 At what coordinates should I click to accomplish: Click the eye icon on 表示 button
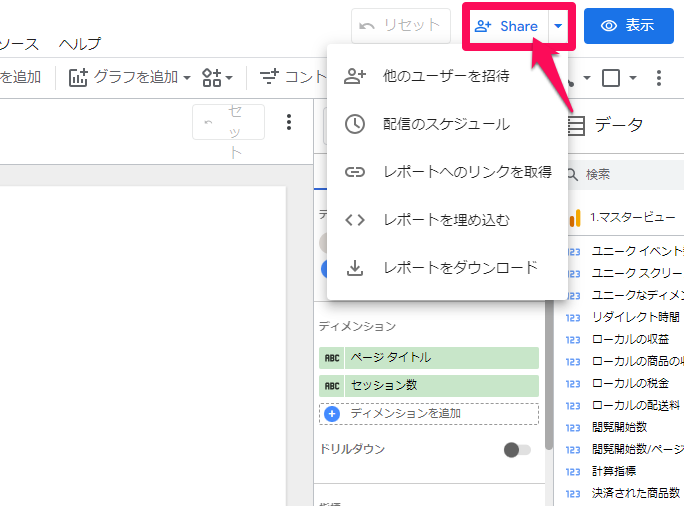click(609, 26)
